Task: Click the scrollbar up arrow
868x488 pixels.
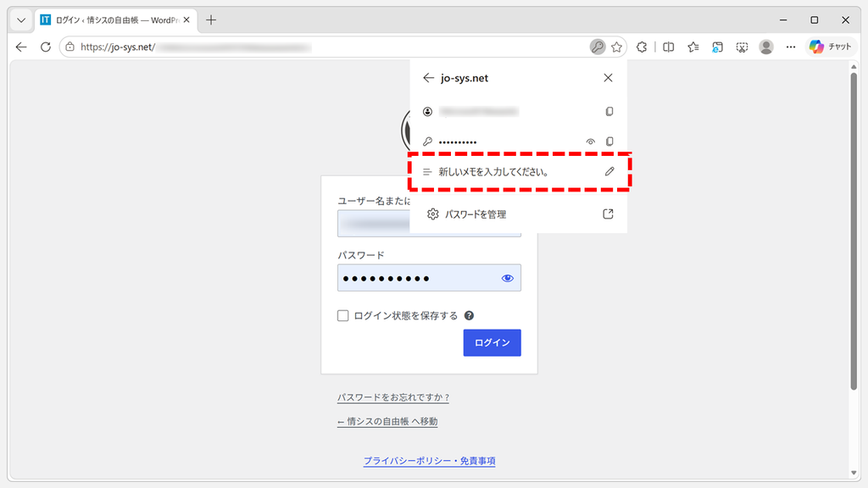Action: click(x=854, y=66)
